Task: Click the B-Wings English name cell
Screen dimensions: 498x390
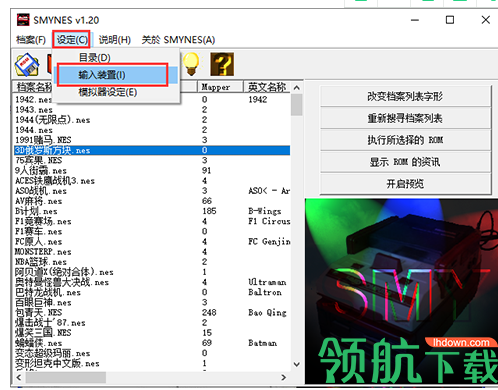Action: [x=265, y=211]
